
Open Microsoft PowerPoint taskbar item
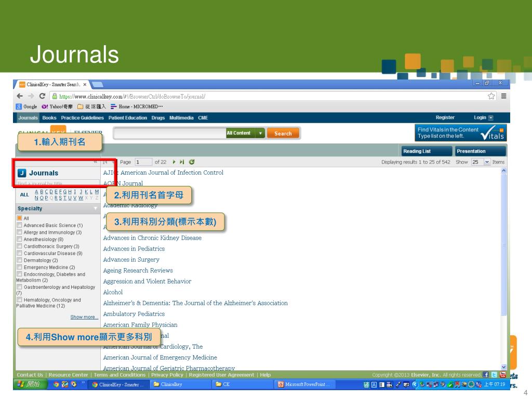click(304, 384)
